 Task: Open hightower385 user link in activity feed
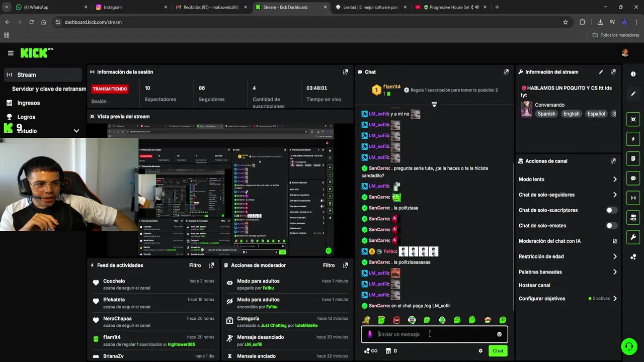click(181, 344)
